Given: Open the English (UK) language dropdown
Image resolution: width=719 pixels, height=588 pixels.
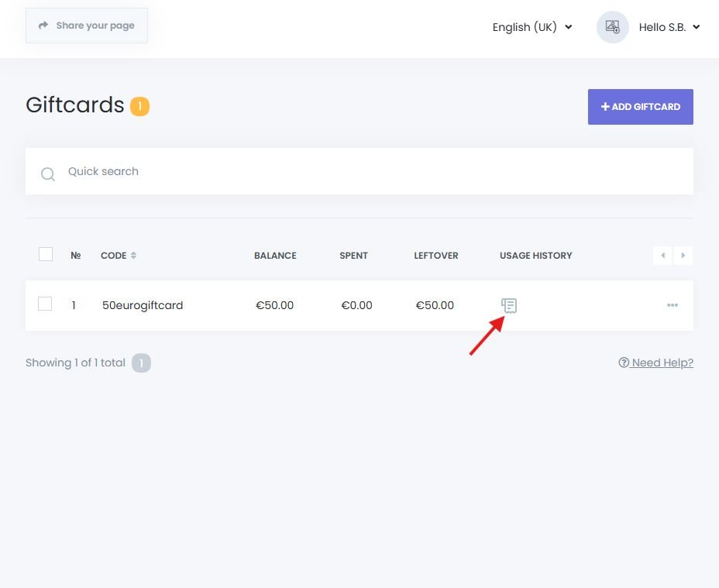Looking at the screenshot, I should point(532,27).
